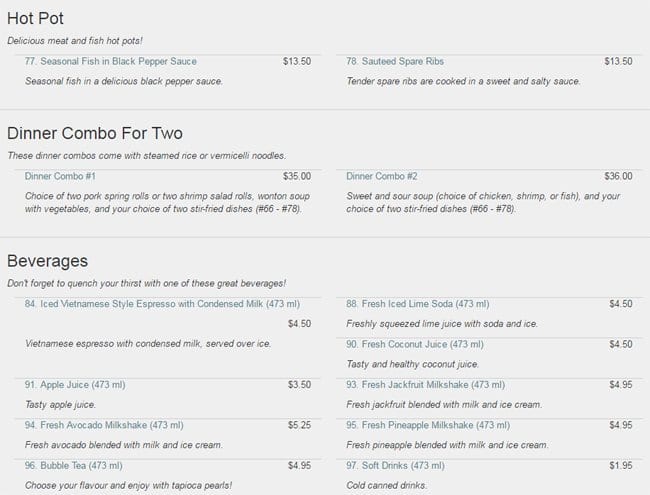Click the Dinner Combo For Two heading

point(95,133)
